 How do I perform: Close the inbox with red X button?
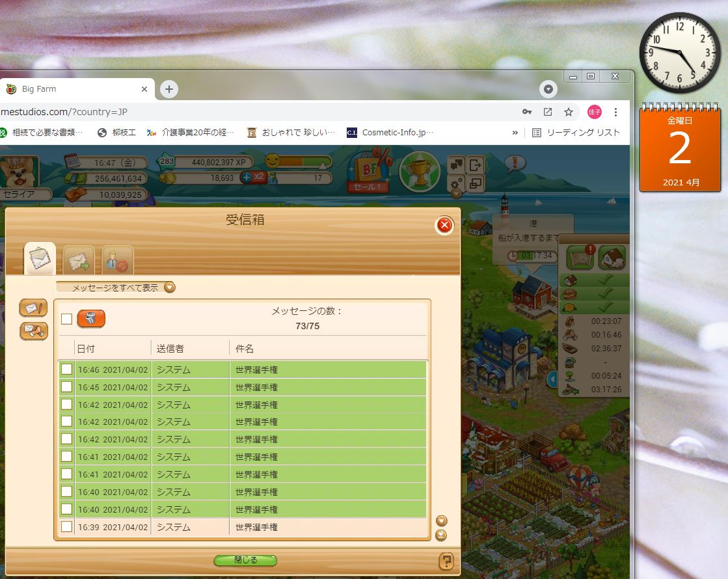pyautogui.click(x=444, y=225)
